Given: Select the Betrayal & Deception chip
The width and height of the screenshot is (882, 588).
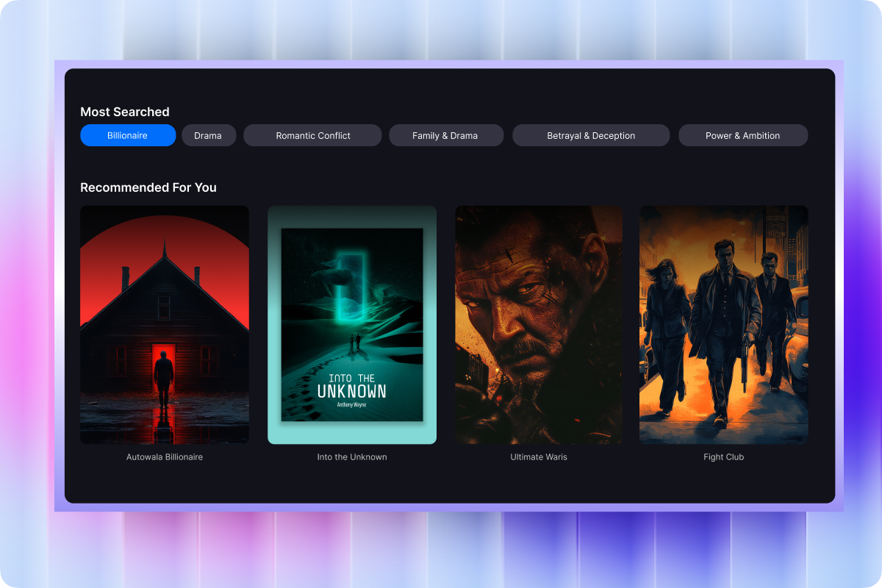Looking at the screenshot, I should tap(591, 135).
